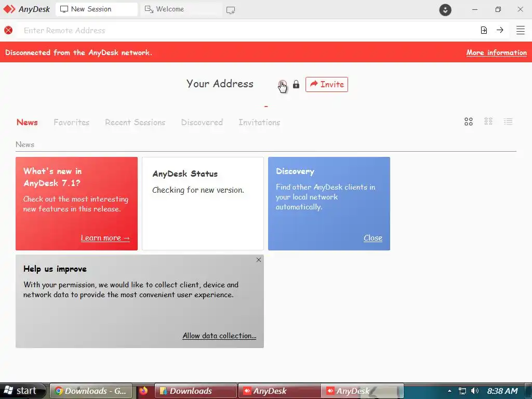Switch to large tiles view
Screen dimensions: 532x399
click(469, 122)
